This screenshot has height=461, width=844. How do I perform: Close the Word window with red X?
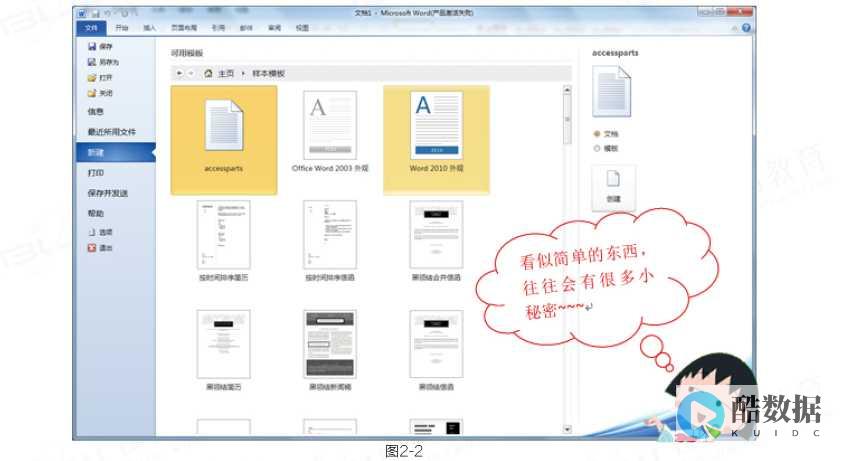[741, 12]
